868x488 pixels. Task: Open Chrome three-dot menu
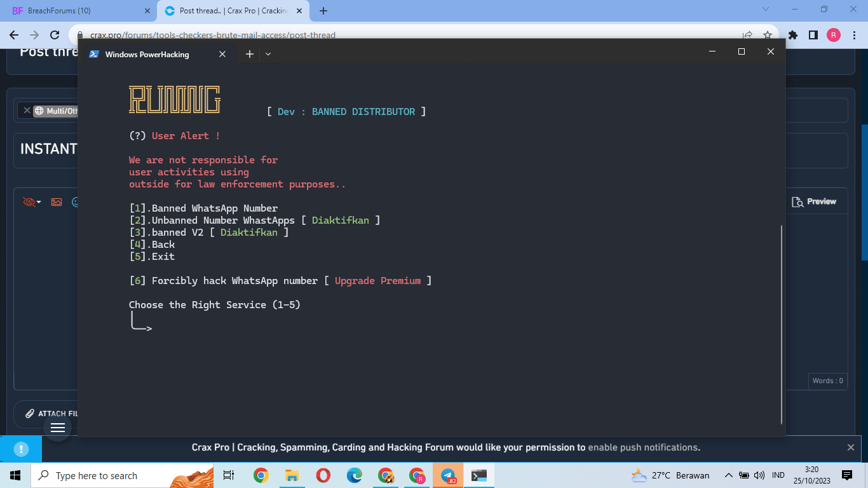[853, 35]
